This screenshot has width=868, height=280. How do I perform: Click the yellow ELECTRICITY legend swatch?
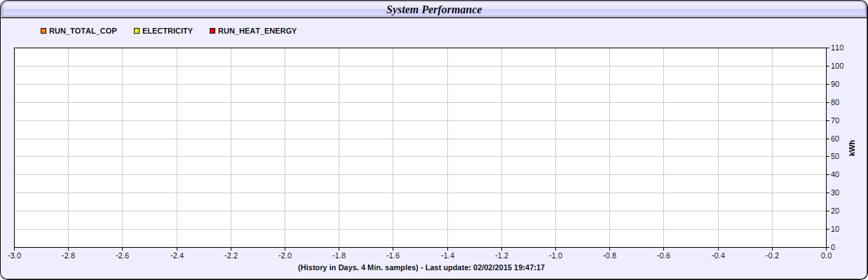point(137,31)
